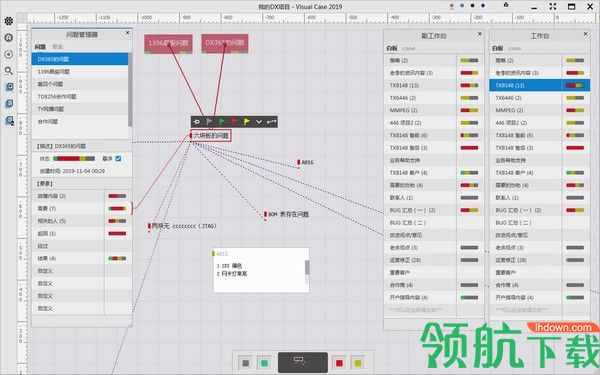Switch to 白板 tab in 工作台 panel

[497, 48]
